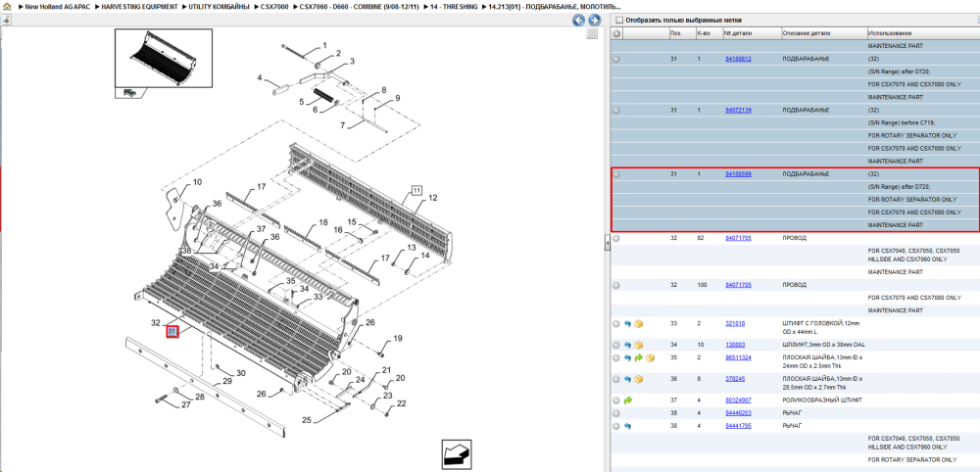
Task: Click the '№ детали' column header
Action: pos(736,33)
